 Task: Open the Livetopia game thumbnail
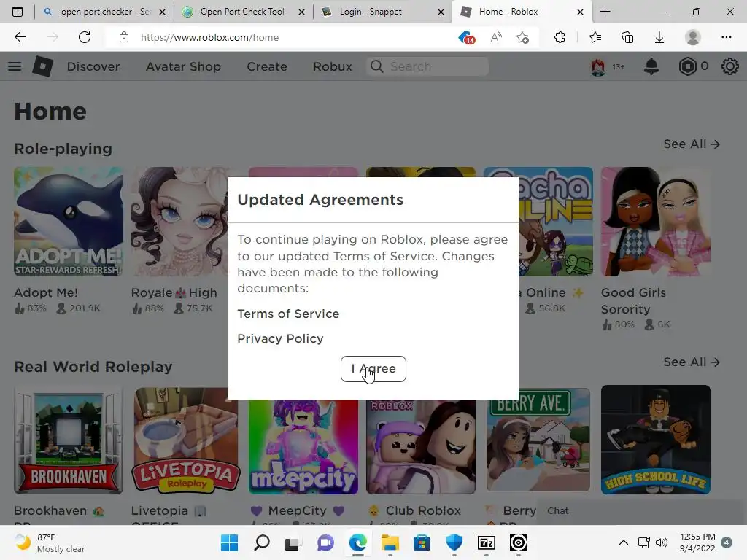(x=186, y=440)
